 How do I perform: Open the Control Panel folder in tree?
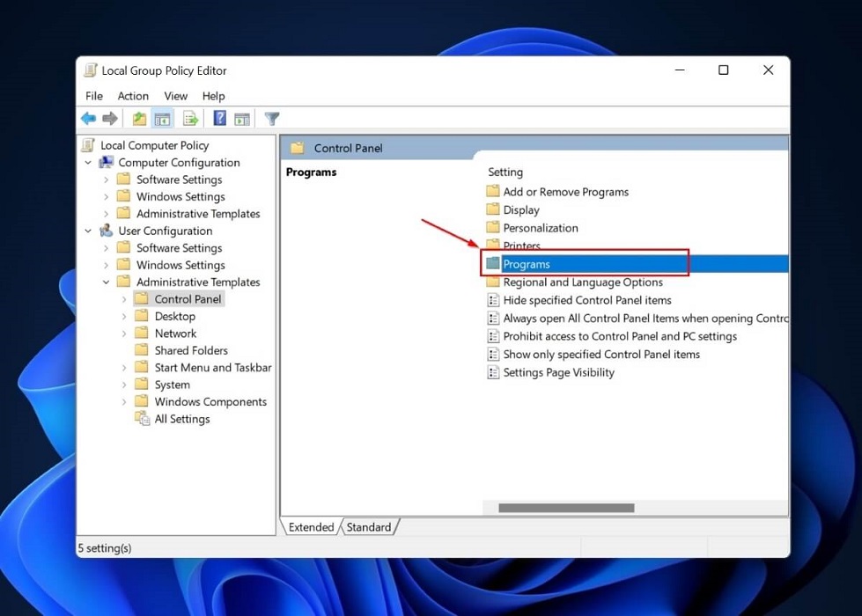click(187, 298)
